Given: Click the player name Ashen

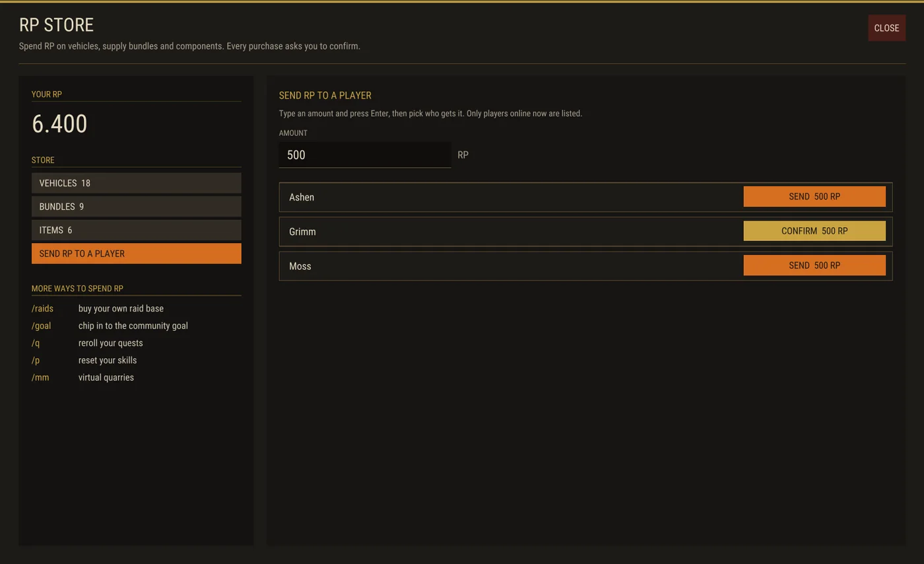Looking at the screenshot, I should pos(302,197).
